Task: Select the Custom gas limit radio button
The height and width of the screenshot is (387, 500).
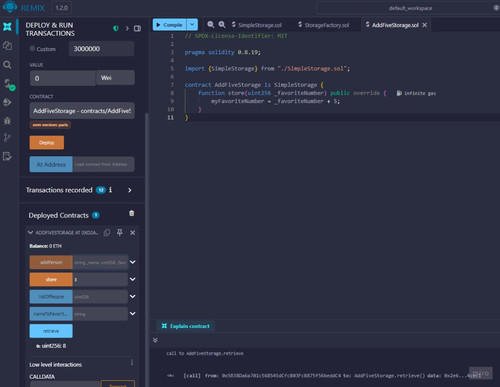Action: [x=32, y=49]
